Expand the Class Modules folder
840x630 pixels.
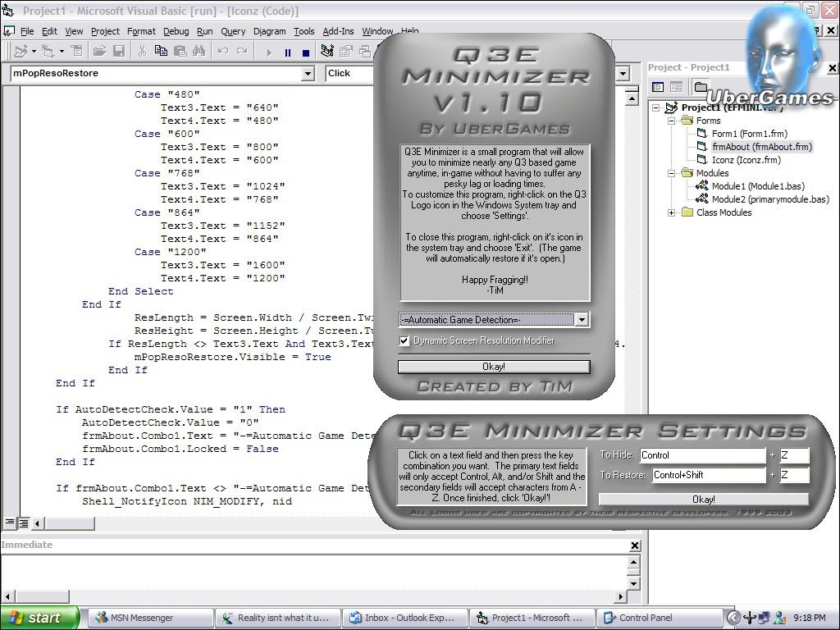pyautogui.click(x=671, y=212)
